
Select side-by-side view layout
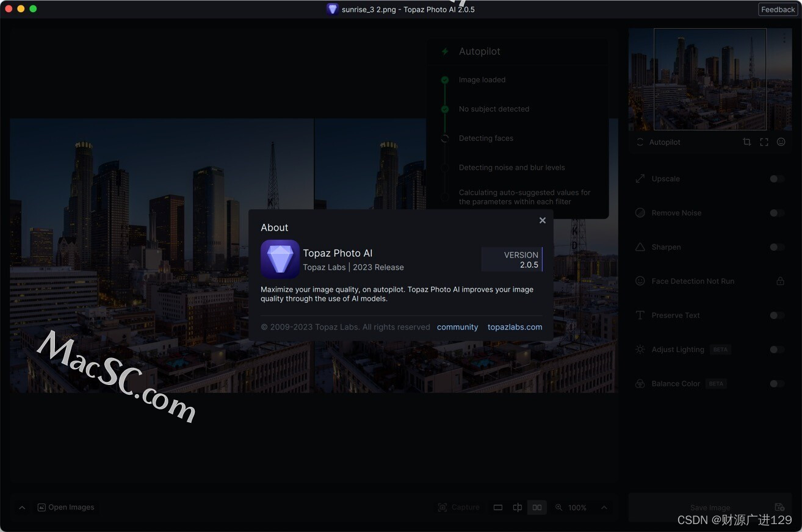coord(537,508)
